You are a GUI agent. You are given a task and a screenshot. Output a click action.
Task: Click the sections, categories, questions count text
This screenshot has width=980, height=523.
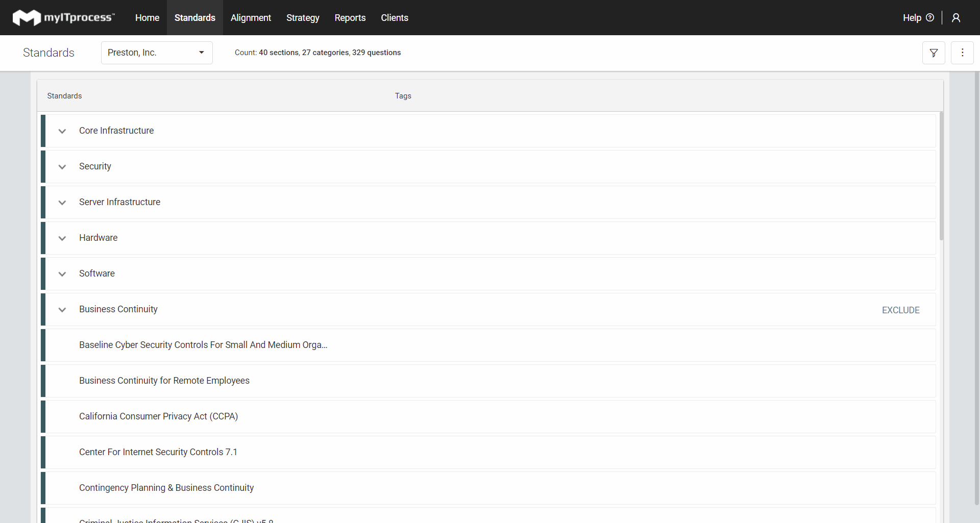pos(317,53)
